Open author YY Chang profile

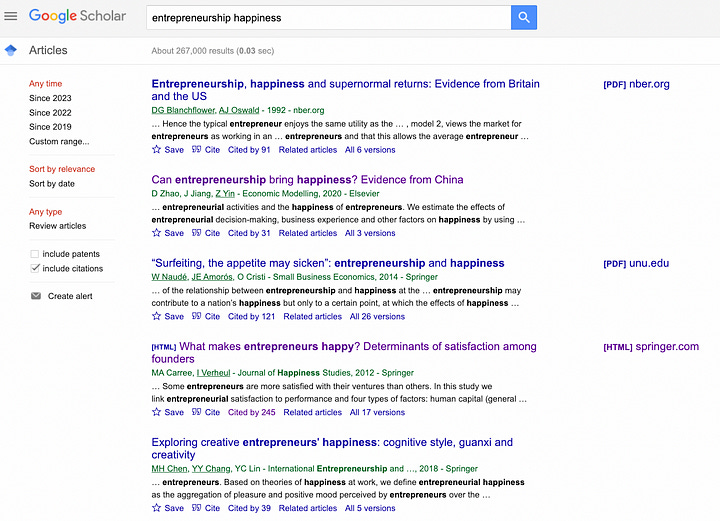(x=211, y=469)
